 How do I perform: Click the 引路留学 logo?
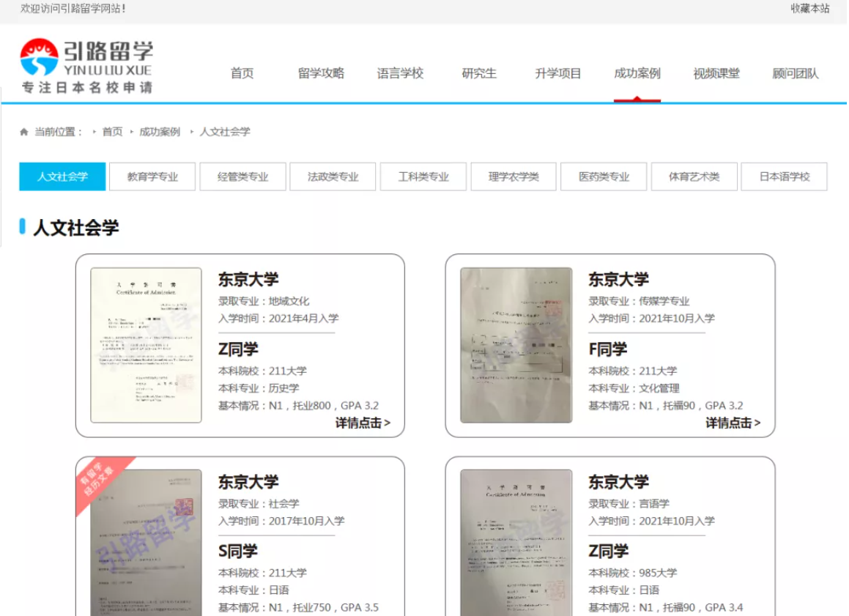coord(86,66)
